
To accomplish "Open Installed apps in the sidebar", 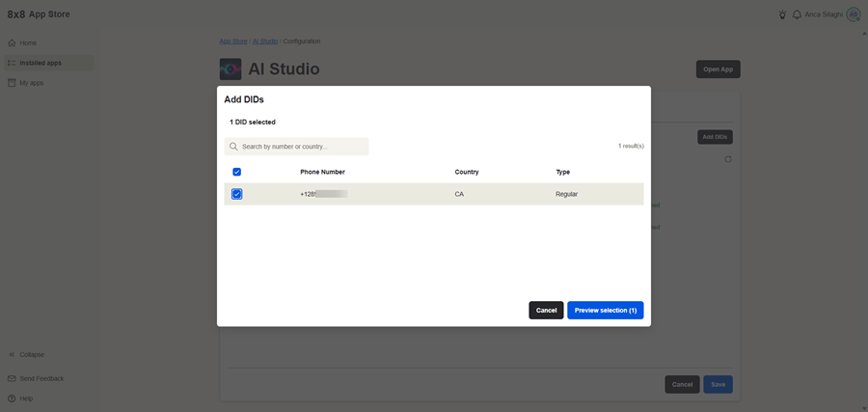I will pyautogui.click(x=49, y=63).
